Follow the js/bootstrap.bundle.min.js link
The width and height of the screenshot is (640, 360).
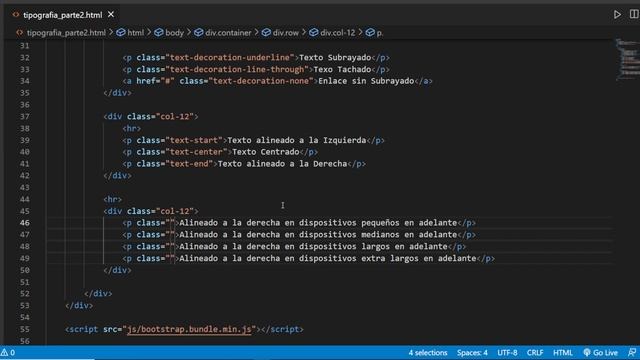pyautogui.click(x=189, y=329)
